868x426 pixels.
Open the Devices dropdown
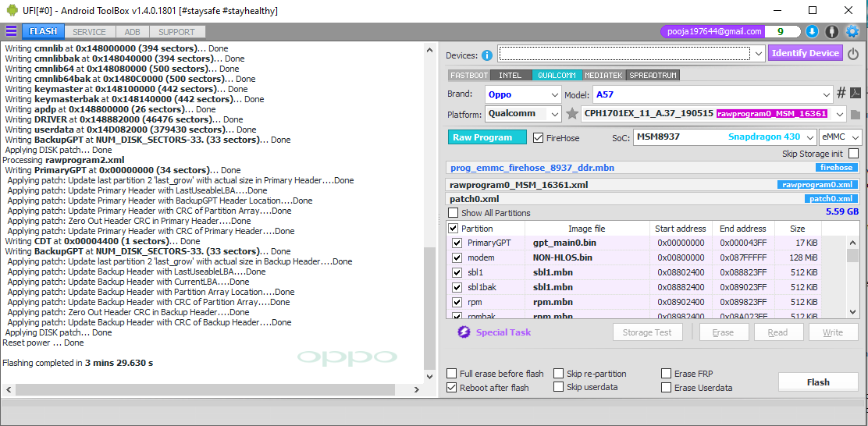click(x=631, y=54)
